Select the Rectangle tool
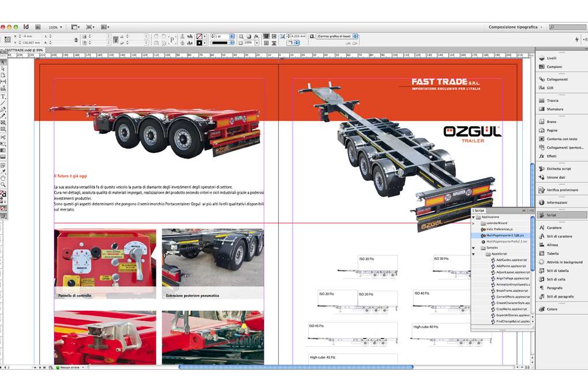Image resolution: width=588 pixels, height=391 pixels. tap(3, 129)
